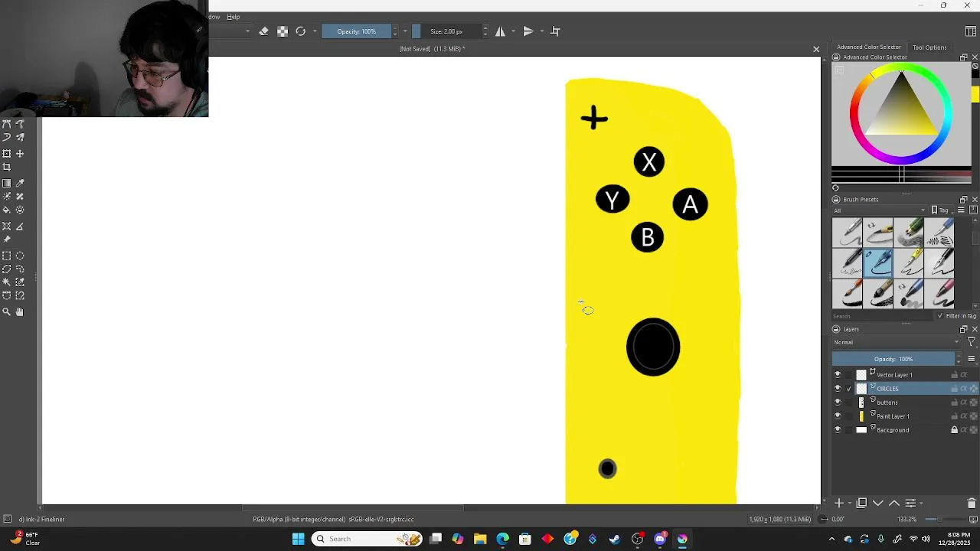Add a new layer with plus
The image size is (980, 551).
coord(839,504)
